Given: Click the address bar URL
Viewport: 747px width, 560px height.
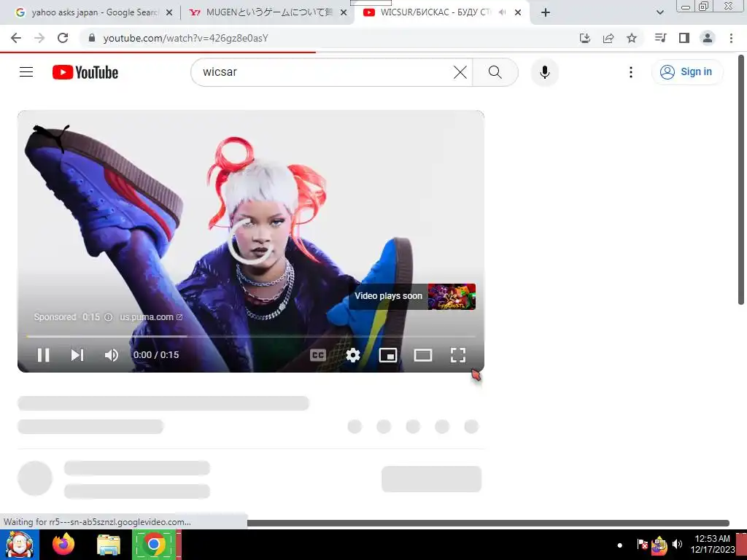Looking at the screenshot, I should tap(186, 38).
